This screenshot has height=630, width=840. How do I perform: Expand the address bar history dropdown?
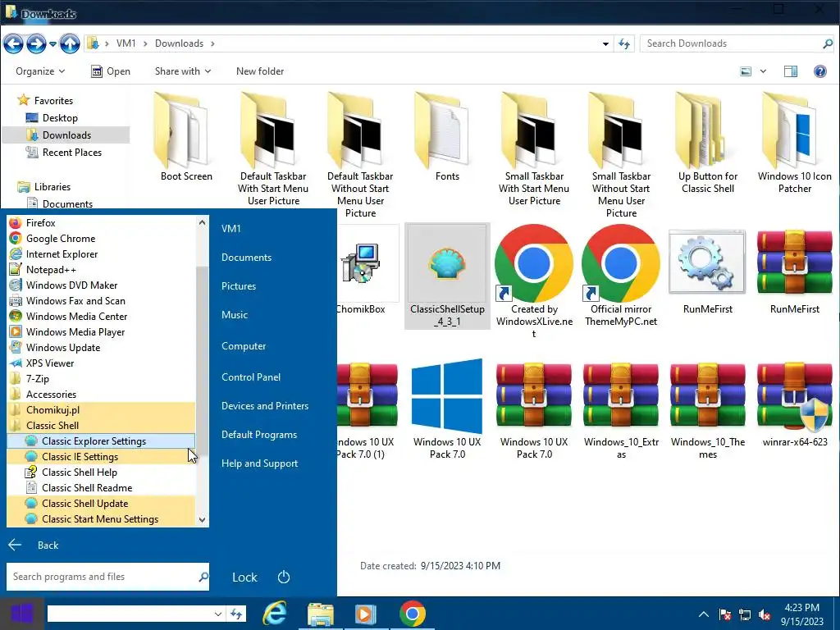(605, 44)
